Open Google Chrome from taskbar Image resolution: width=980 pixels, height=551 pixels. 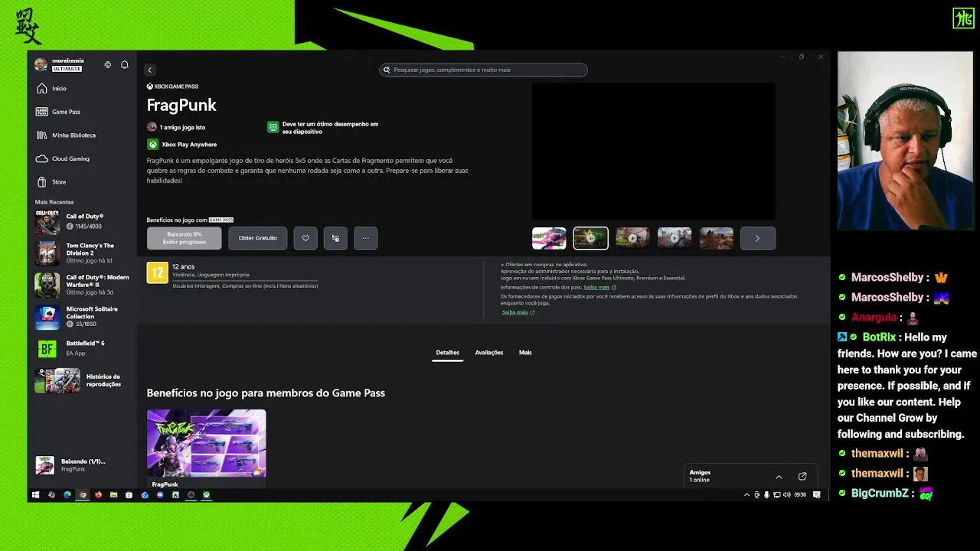83,495
